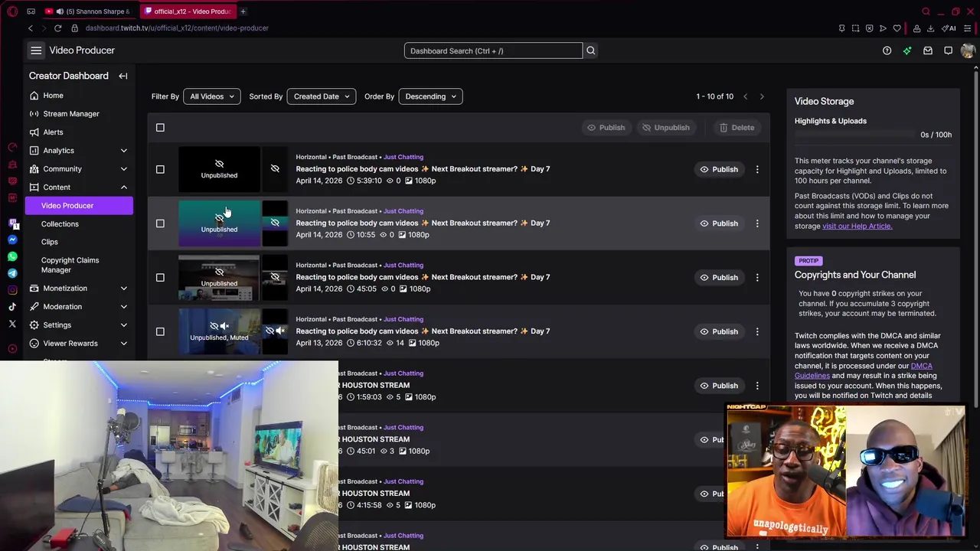Check the box for the 10:55 video
980x551 pixels.
click(160, 223)
